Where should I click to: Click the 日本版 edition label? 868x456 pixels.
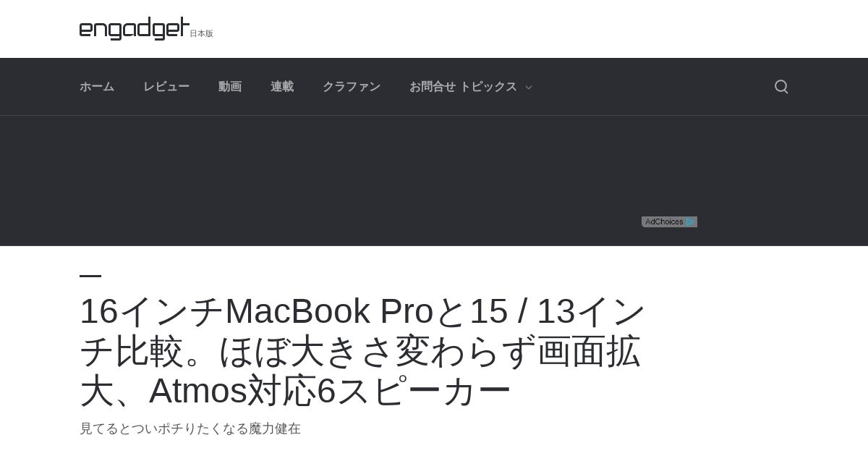[202, 33]
